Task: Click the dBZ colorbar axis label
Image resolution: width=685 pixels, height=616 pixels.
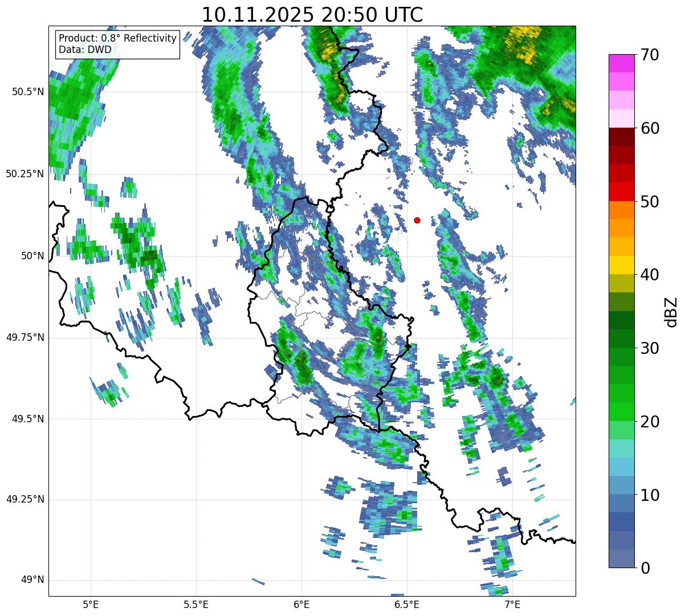Action: pyautogui.click(x=671, y=312)
